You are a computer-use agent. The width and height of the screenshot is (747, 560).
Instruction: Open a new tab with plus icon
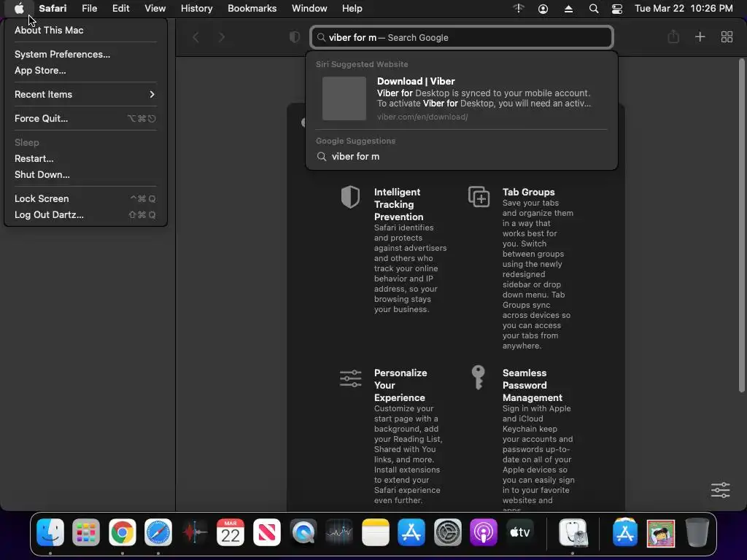click(x=700, y=36)
